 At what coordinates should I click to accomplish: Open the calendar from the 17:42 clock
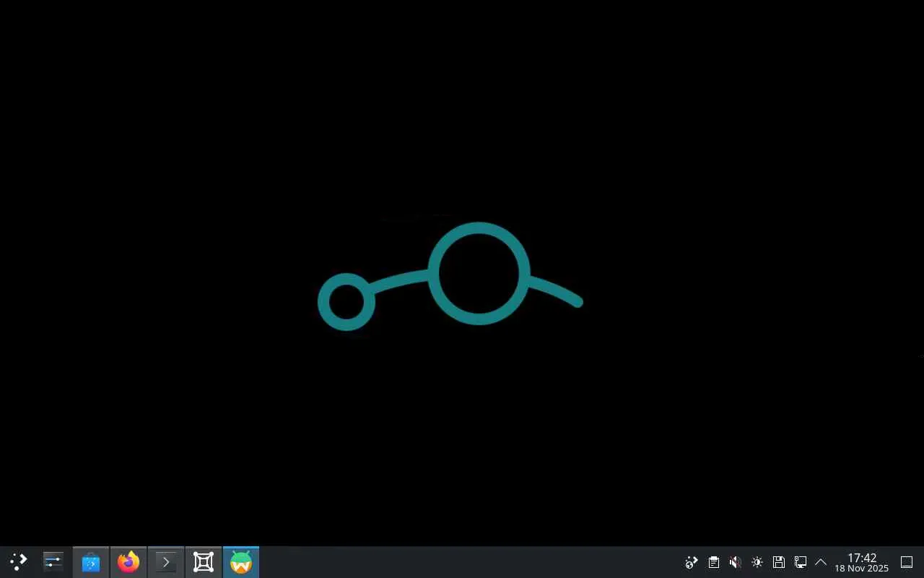pyautogui.click(x=862, y=563)
